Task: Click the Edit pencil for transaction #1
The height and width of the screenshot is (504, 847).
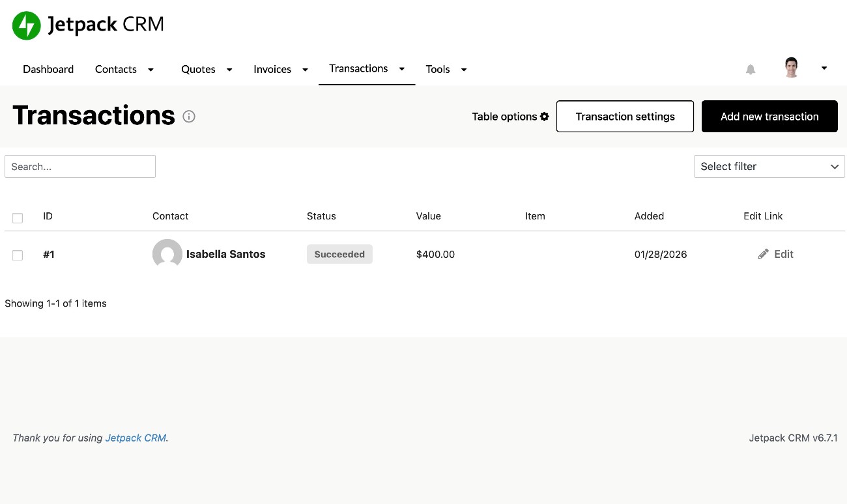Action: click(x=763, y=254)
